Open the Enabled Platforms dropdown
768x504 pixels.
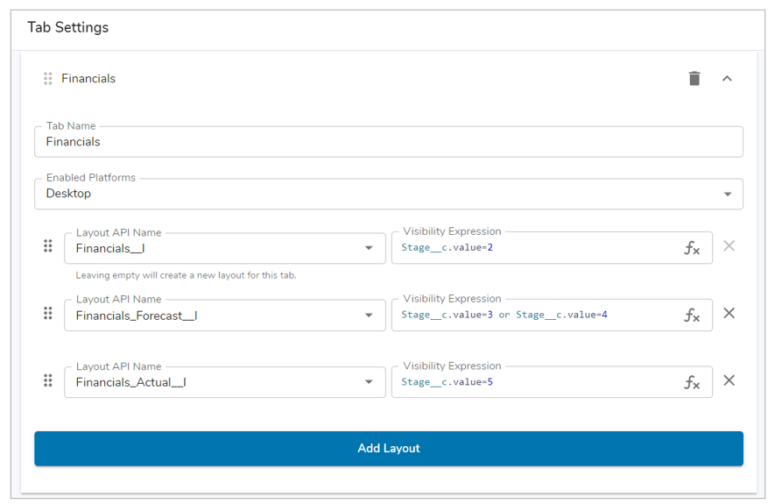(388, 193)
